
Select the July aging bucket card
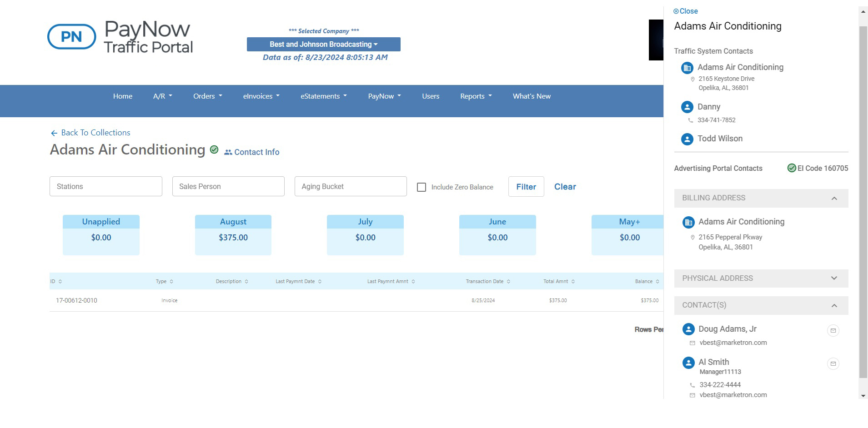(365, 235)
